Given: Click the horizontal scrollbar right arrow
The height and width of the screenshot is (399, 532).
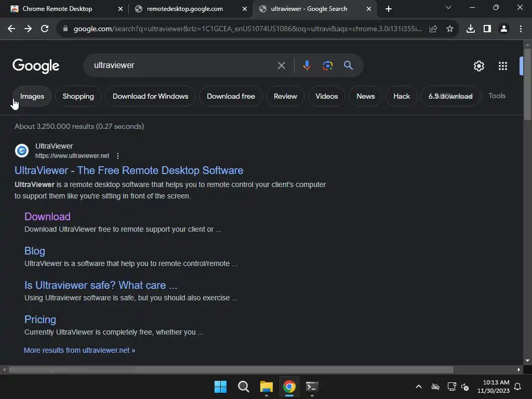Looking at the screenshot, I should pyautogui.click(x=519, y=369).
